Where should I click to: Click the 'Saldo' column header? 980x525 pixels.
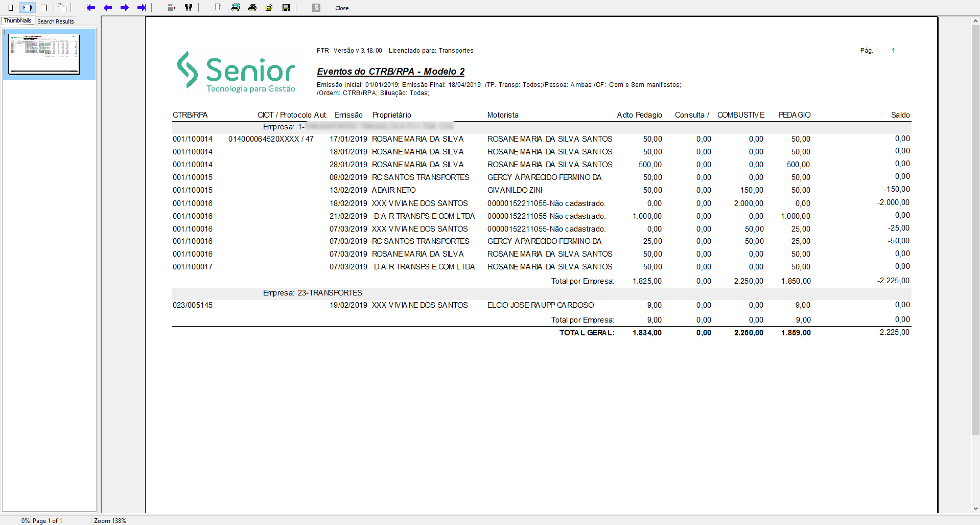click(900, 115)
